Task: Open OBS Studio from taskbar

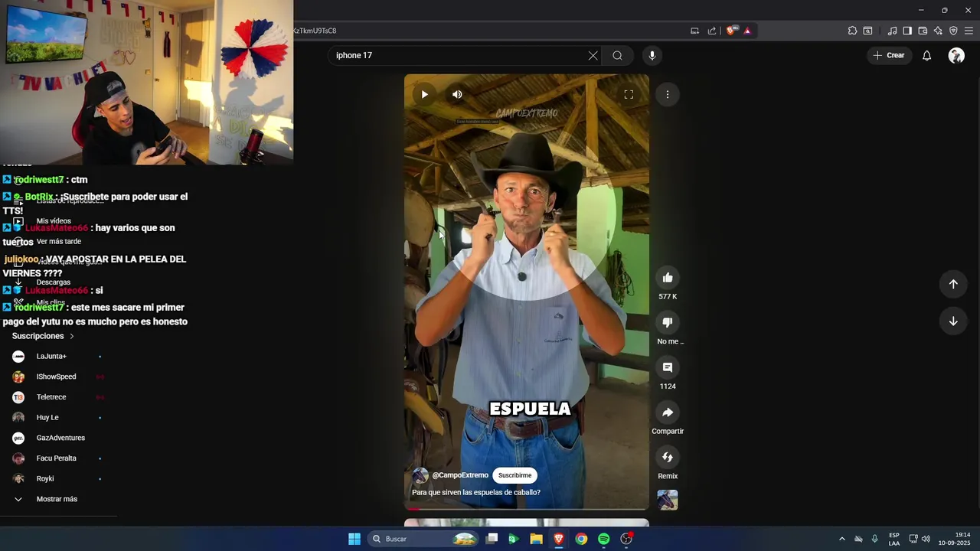Action: [x=626, y=539]
